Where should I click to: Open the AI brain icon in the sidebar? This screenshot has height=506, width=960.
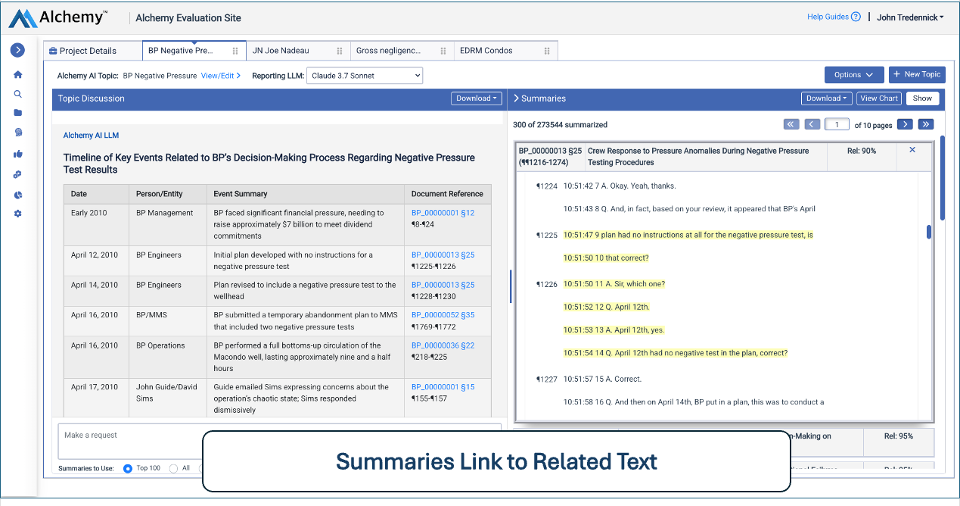tap(18, 132)
